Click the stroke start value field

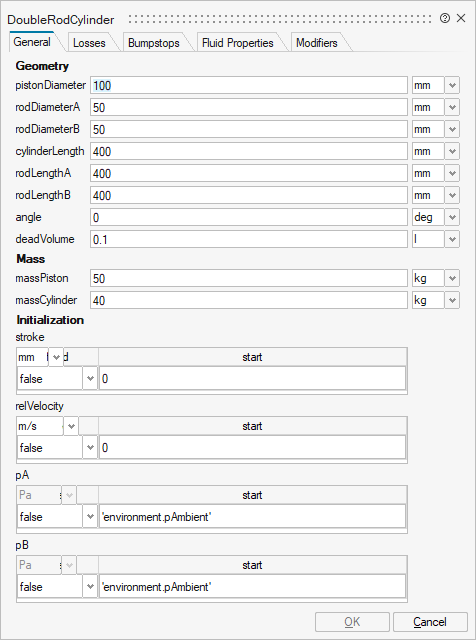(x=252, y=379)
